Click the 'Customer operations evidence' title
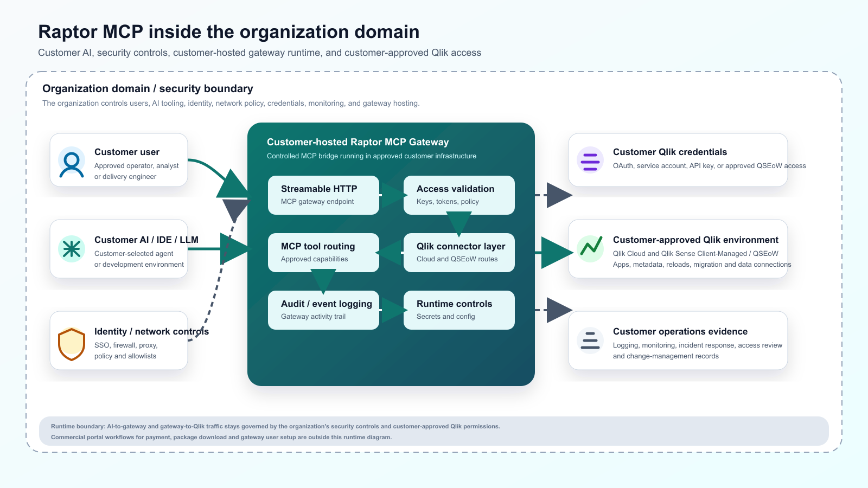Viewport: 868px width, 488px height. pos(680,331)
